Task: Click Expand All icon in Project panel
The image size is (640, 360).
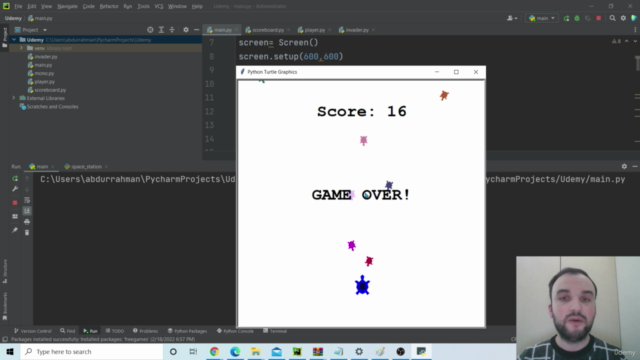Action: (x=161, y=30)
